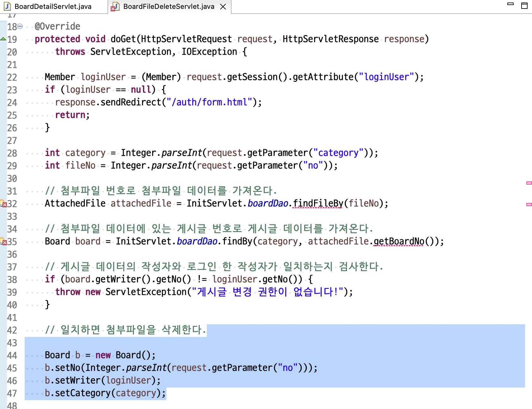
Task: Jump to the lower error mark in the overview ruler
Action: [x=529, y=204]
